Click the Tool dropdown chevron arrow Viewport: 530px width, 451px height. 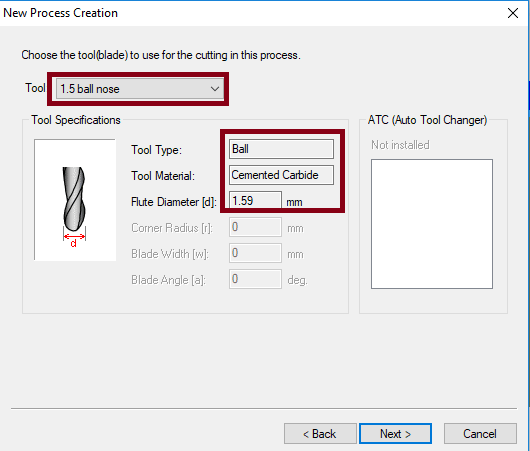point(215,89)
